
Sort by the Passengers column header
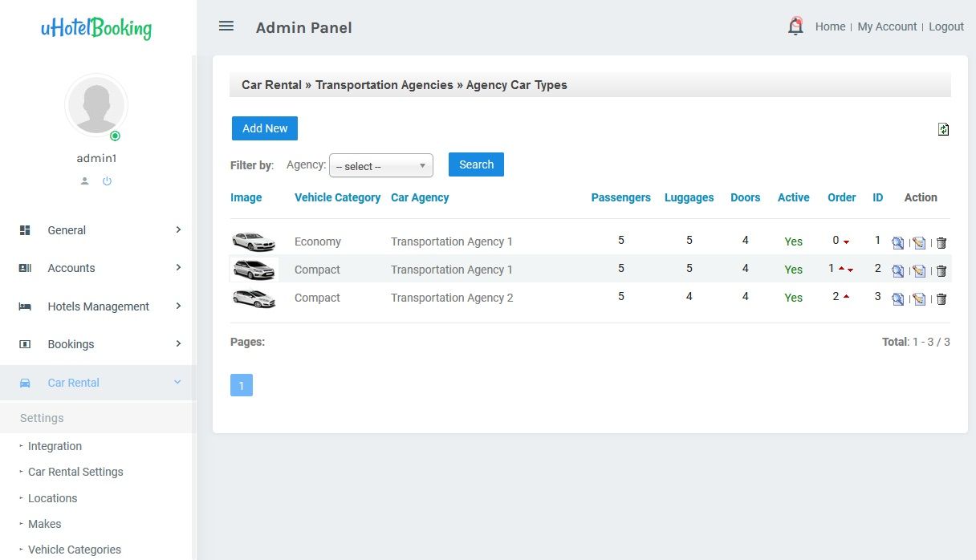(x=620, y=197)
